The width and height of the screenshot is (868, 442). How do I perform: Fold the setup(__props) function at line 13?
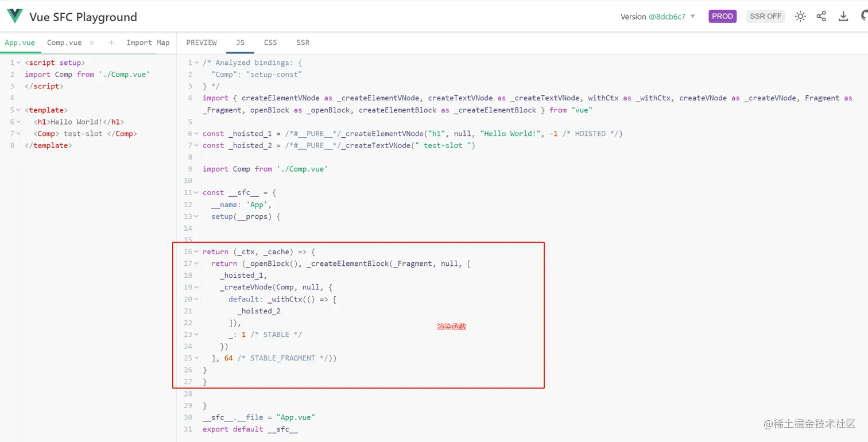[x=197, y=216]
